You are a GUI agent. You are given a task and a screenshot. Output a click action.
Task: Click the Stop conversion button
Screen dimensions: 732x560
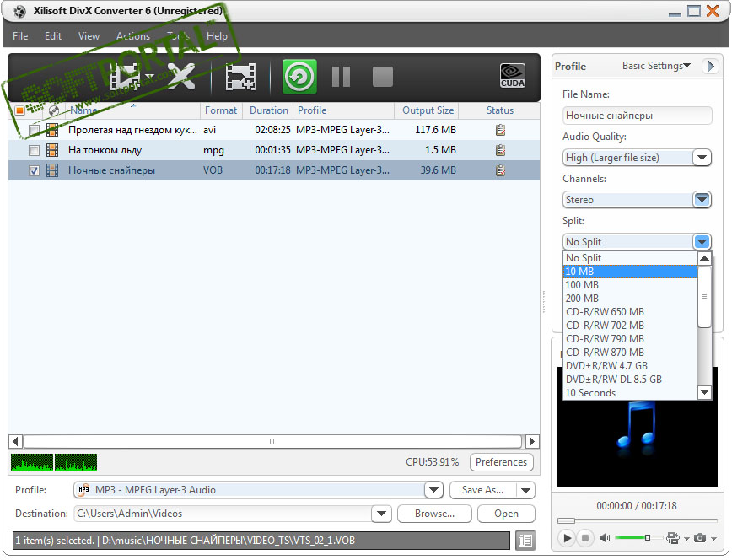(x=382, y=77)
